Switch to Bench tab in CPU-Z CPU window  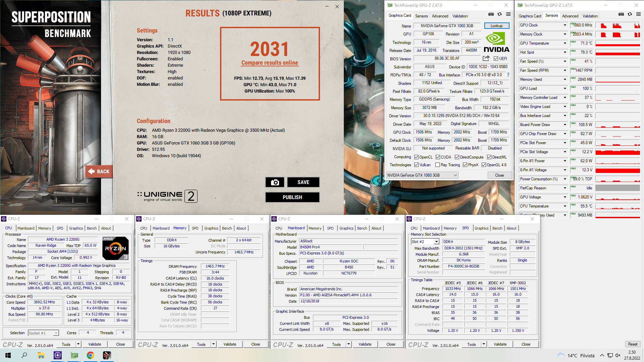pyautogui.click(x=92, y=228)
